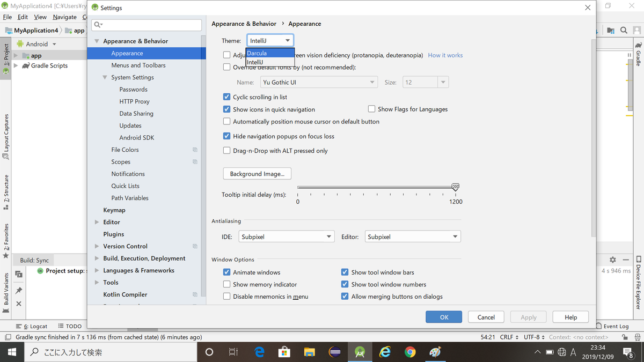Open Editor antialiasing Subpixel dropdown
644x362 pixels.
[x=413, y=237]
